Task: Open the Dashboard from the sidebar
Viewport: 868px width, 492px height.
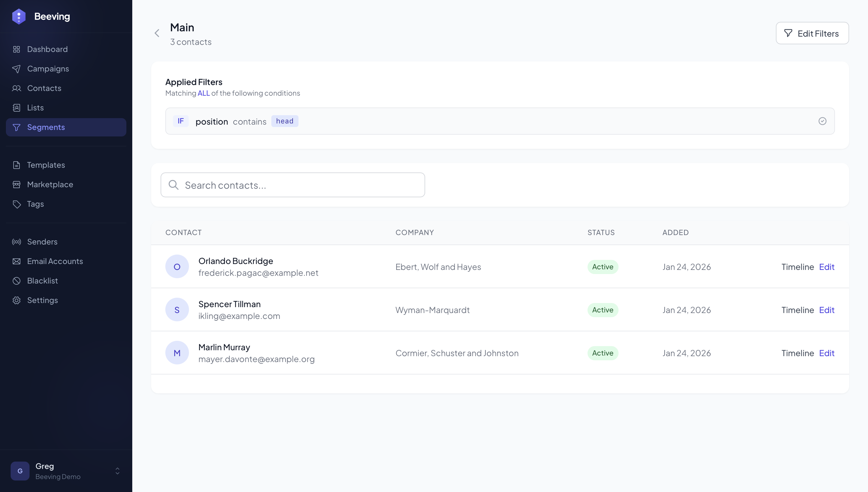Action: point(47,49)
